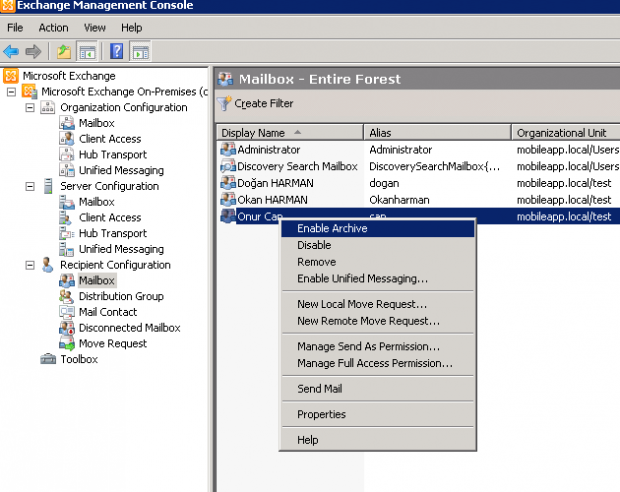The height and width of the screenshot is (492, 620).
Task: Click the Back arrow toolbar icon
Action: (11, 51)
